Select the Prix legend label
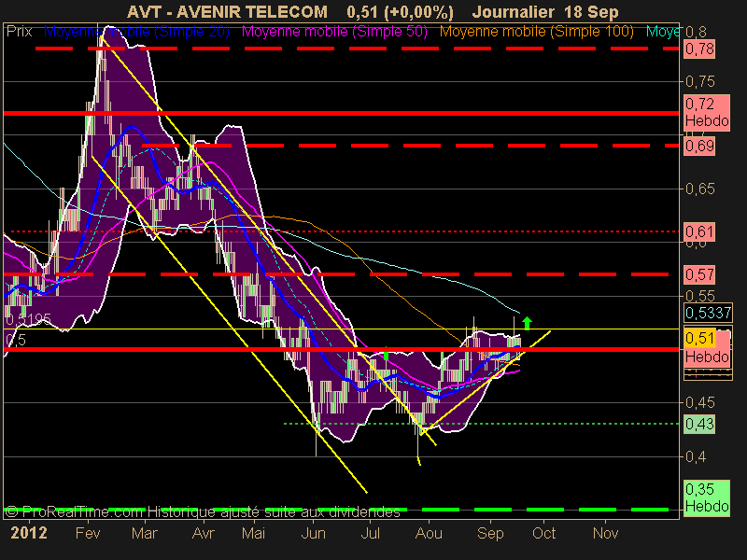The image size is (747, 560). (19, 32)
